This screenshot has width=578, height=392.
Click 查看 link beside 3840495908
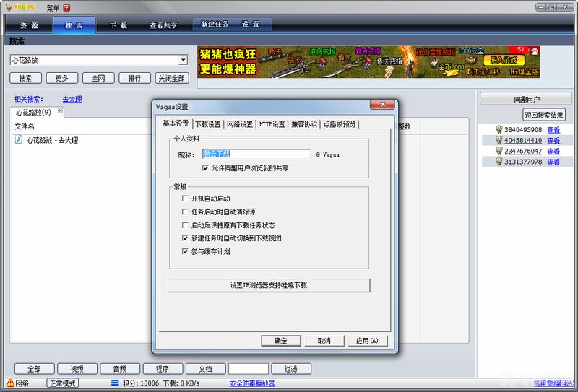point(553,130)
